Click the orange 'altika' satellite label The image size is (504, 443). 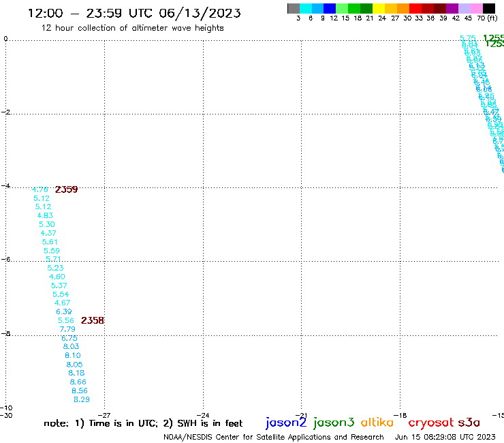[377, 423]
